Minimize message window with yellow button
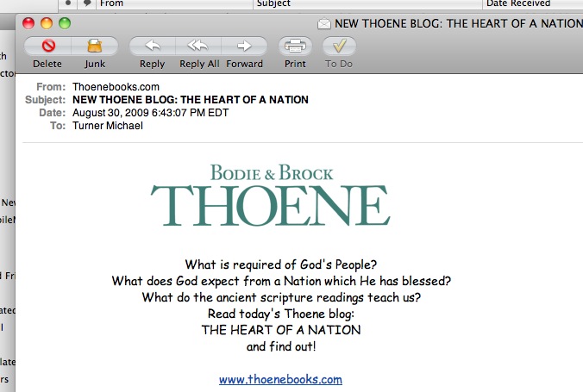Screen dimensions: 583x392 click(x=47, y=23)
